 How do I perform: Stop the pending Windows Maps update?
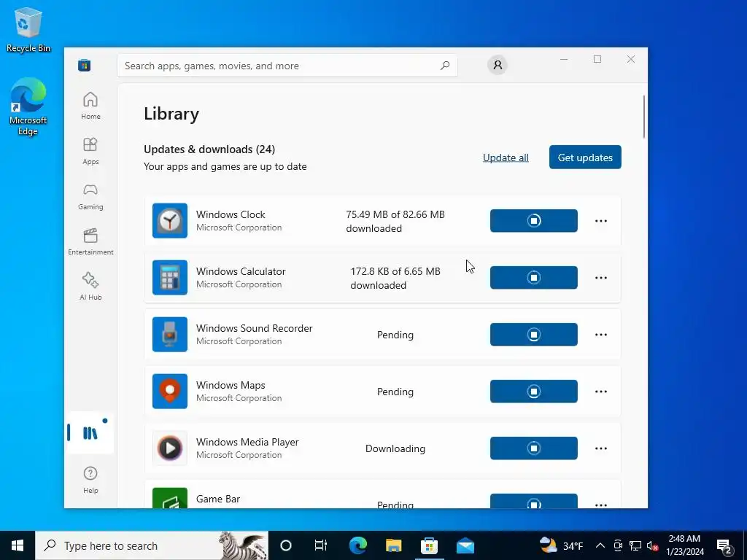click(x=533, y=391)
